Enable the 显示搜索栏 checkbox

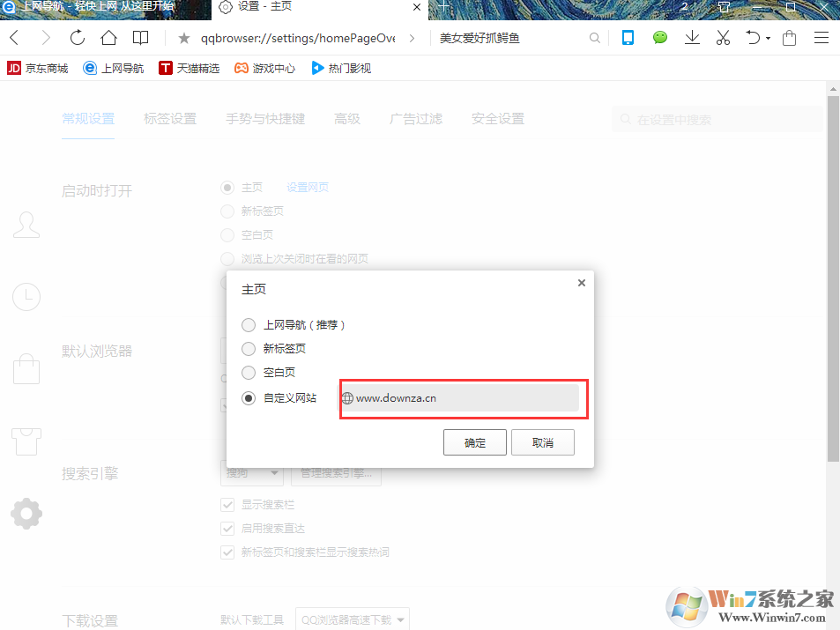click(227, 504)
